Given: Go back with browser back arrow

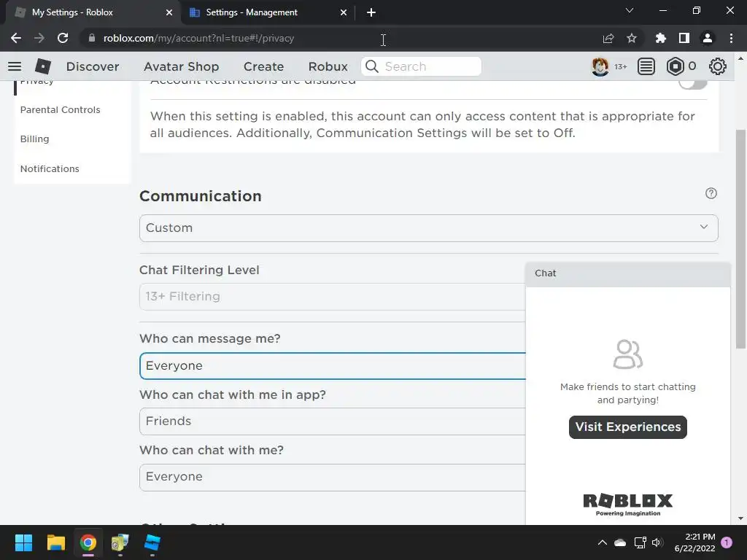Looking at the screenshot, I should pyautogui.click(x=16, y=38).
